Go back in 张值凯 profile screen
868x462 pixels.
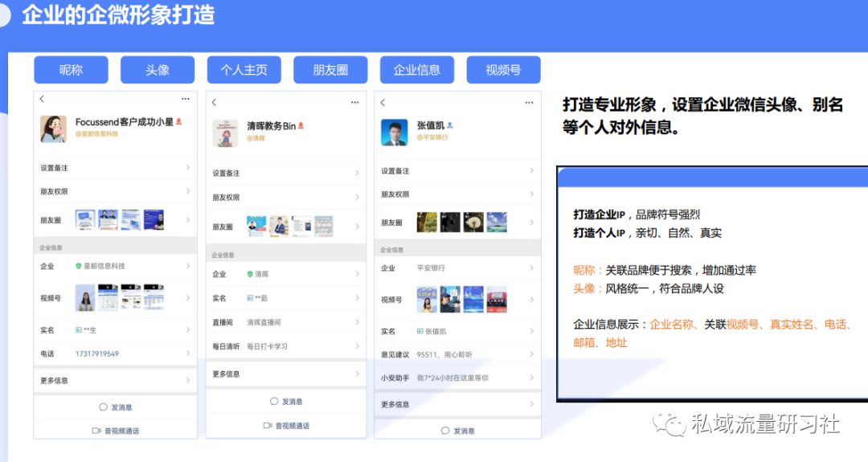(x=383, y=102)
